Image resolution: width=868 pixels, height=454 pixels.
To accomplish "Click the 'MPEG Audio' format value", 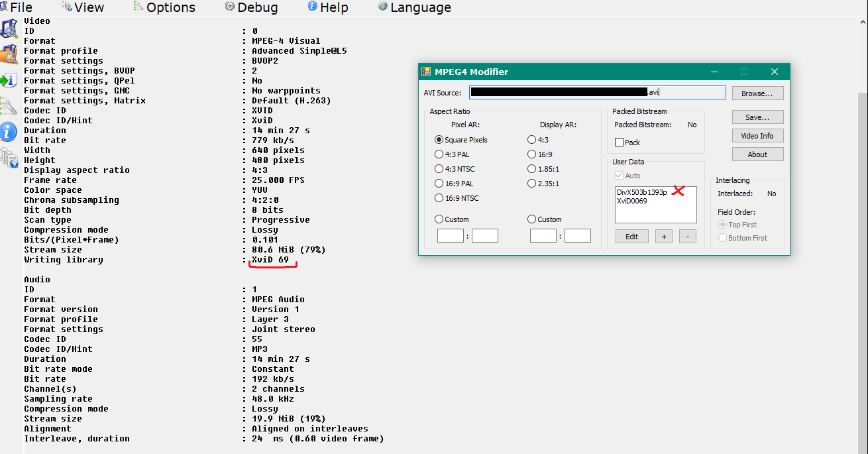I will (x=278, y=300).
